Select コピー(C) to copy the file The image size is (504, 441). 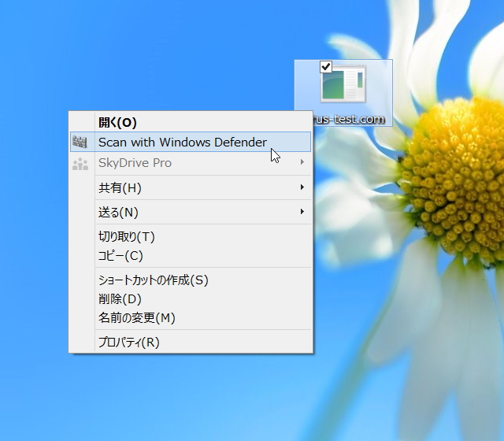(191, 256)
